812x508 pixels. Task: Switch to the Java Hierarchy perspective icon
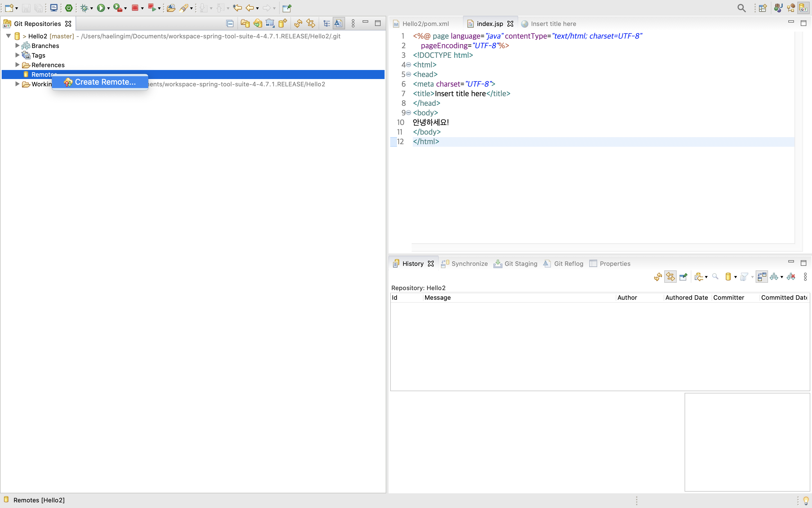791,8
